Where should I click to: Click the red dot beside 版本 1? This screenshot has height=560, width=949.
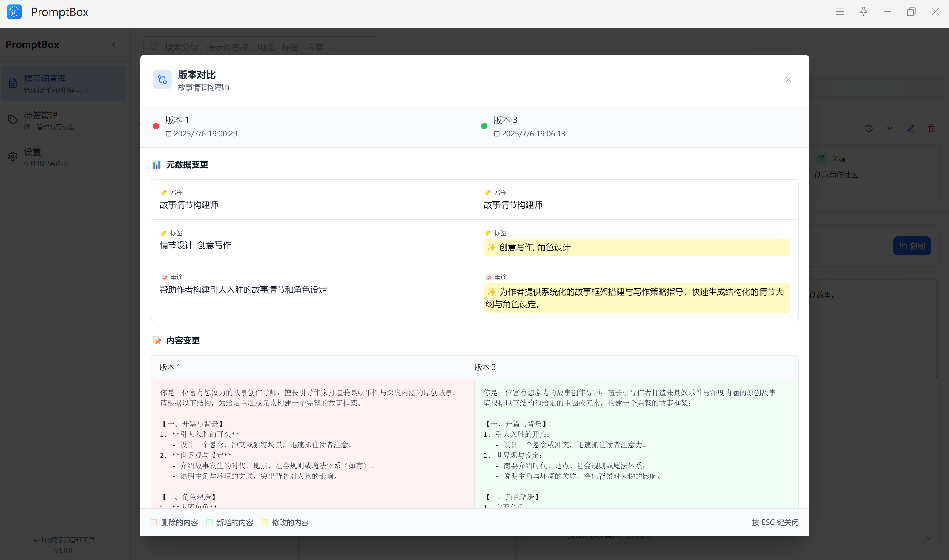pyautogui.click(x=156, y=126)
